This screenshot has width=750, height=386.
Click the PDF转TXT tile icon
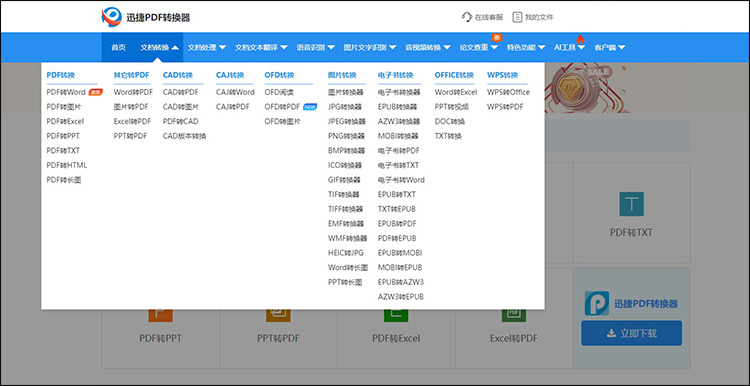click(631, 204)
